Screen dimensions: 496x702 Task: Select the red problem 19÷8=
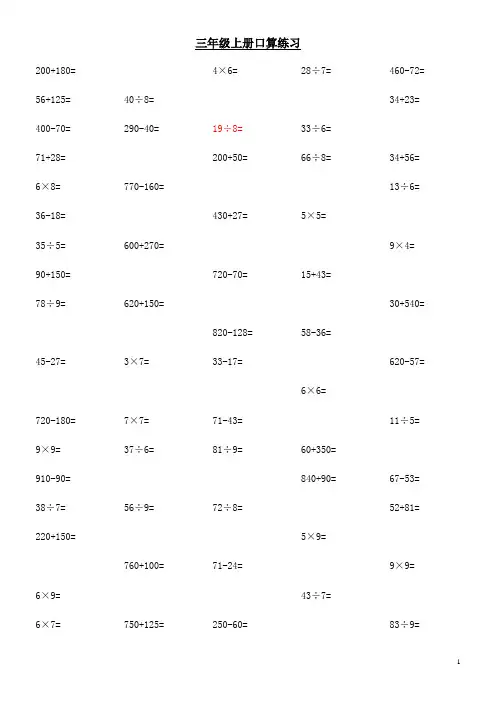pyautogui.click(x=227, y=129)
